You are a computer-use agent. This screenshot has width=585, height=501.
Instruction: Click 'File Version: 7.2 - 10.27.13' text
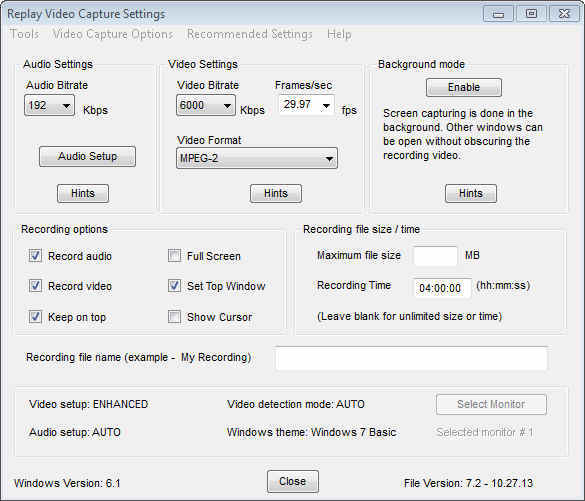click(x=469, y=483)
